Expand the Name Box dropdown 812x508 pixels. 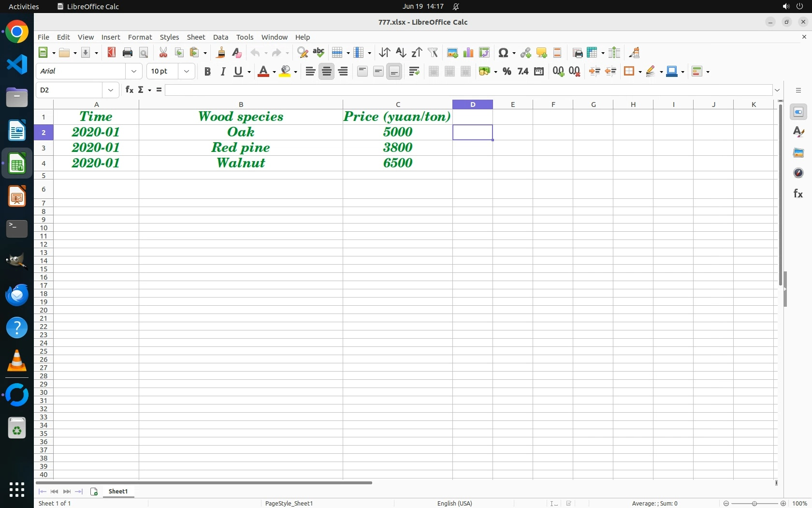(x=111, y=90)
